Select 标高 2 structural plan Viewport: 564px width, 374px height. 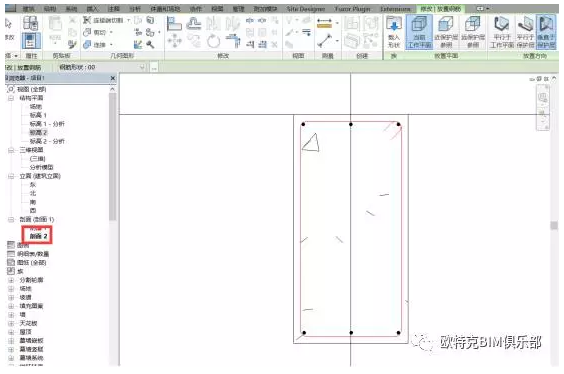(x=38, y=132)
